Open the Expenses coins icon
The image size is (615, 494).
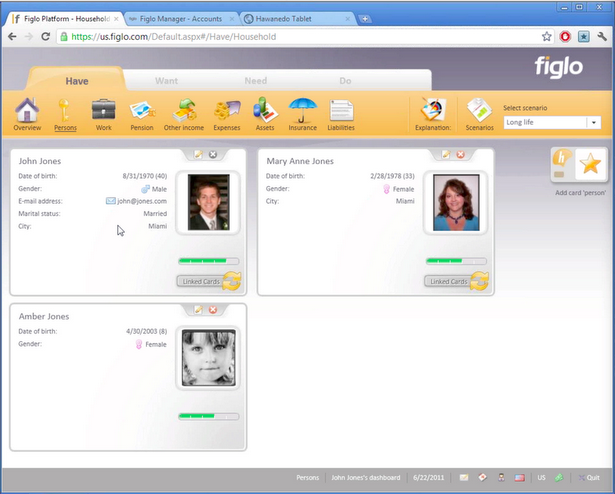point(227,114)
